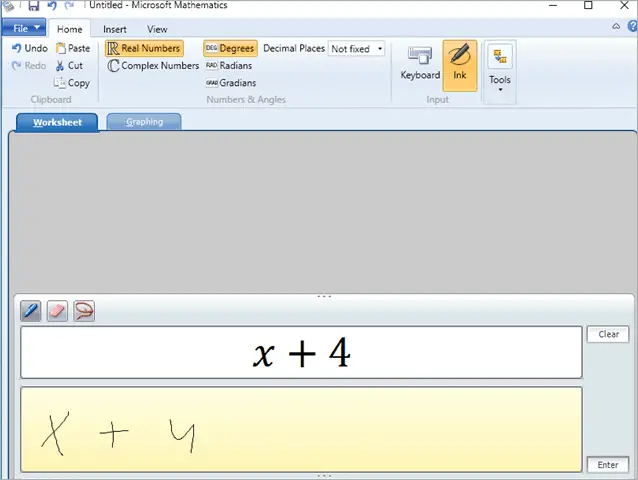Screen dimensions: 638x480
Task: Select the Eraser tool
Action: 57,311
